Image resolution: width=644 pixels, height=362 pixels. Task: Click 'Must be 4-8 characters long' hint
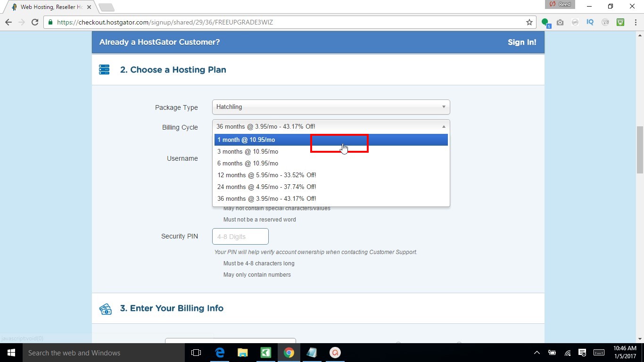click(x=259, y=263)
